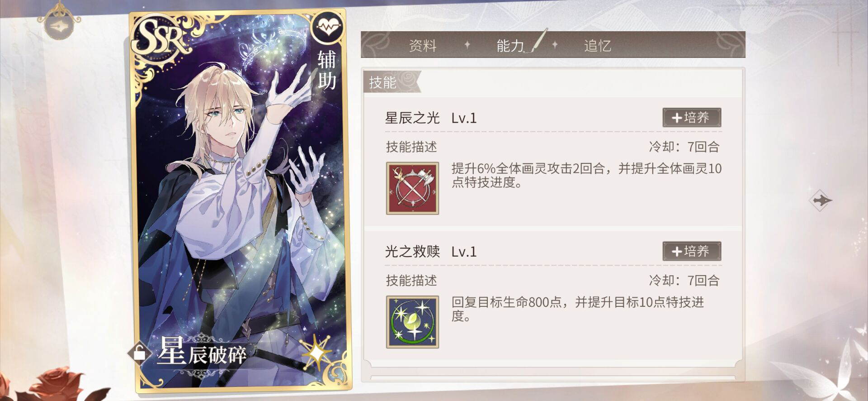Tap the 辅助 role label
Screen dimensions: 868x401
327,70
